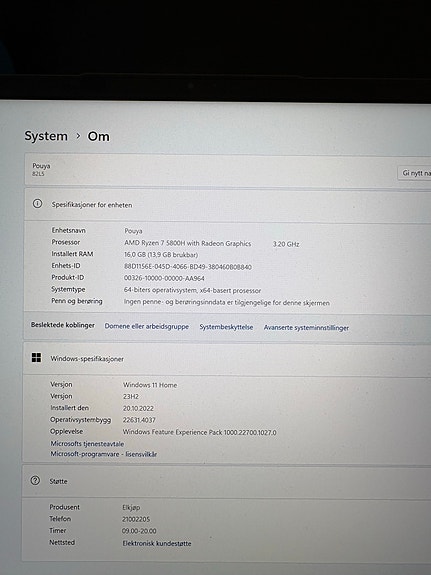Click the Enhets-ID value text
The height and width of the screenshot is (575, 431).
[x=188, y=267]
